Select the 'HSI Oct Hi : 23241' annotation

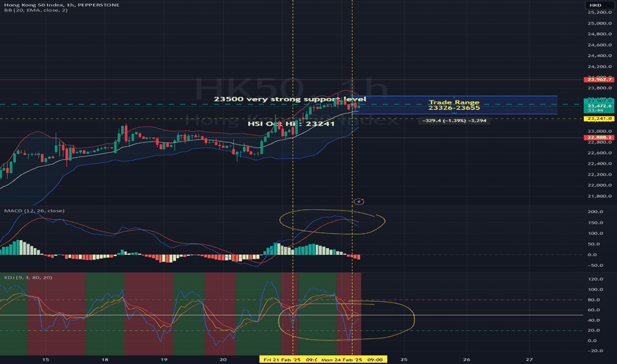tap(291, 124)
